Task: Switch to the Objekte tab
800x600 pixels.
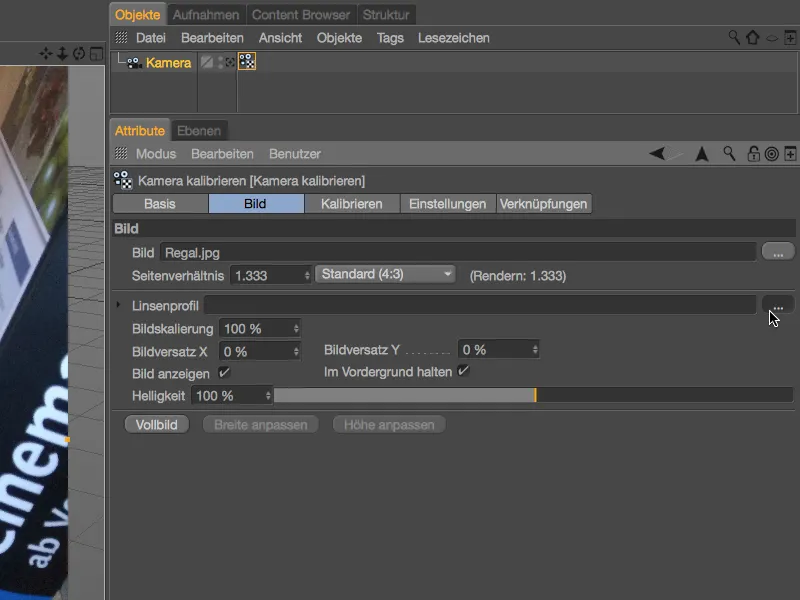Action: pyautogui.click(x=138, y=15)
